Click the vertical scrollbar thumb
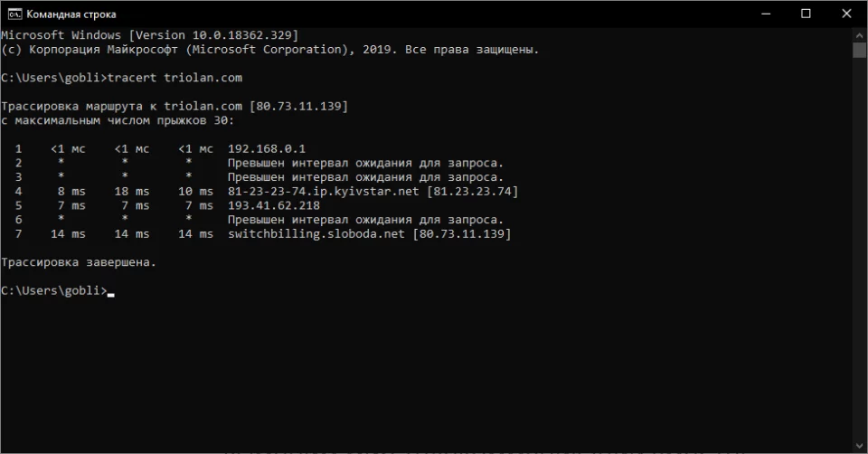The height and width of the screenshot is (454, 868). [x=860, y=50]
